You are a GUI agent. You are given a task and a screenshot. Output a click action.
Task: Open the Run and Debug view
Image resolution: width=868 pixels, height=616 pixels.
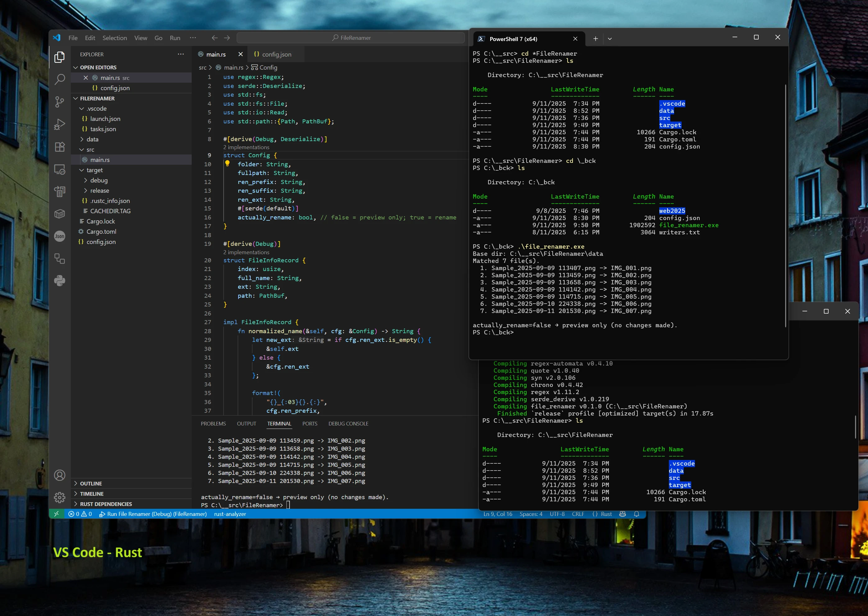60,124
